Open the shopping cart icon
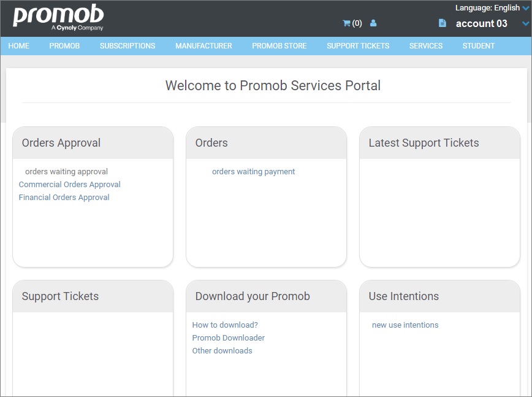This screenshot has width=532, height=397. coord(346,23)
